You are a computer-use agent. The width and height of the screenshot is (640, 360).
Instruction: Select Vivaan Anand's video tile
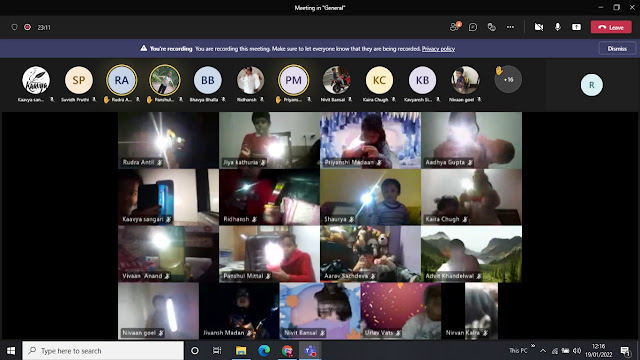[x=169, y=254]
